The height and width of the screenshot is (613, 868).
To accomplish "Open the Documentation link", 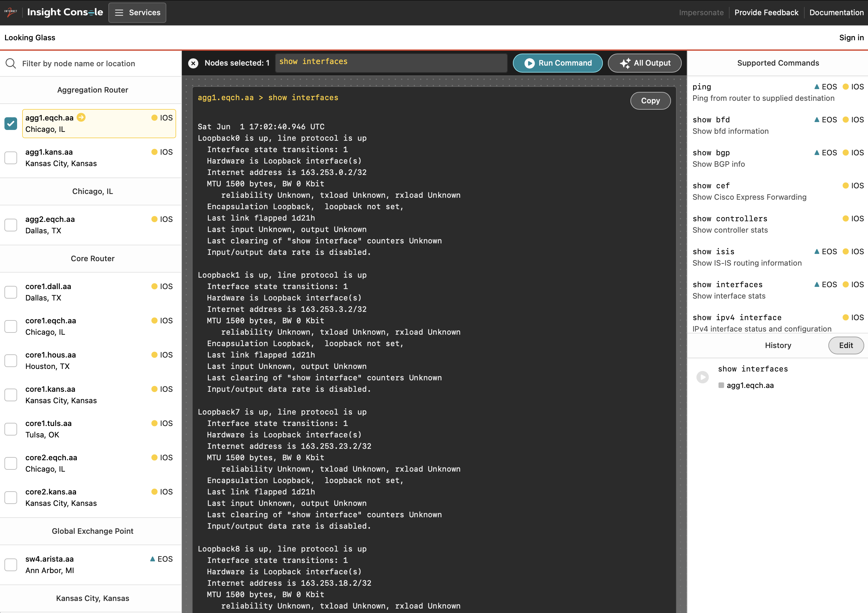I will point(836,12).
